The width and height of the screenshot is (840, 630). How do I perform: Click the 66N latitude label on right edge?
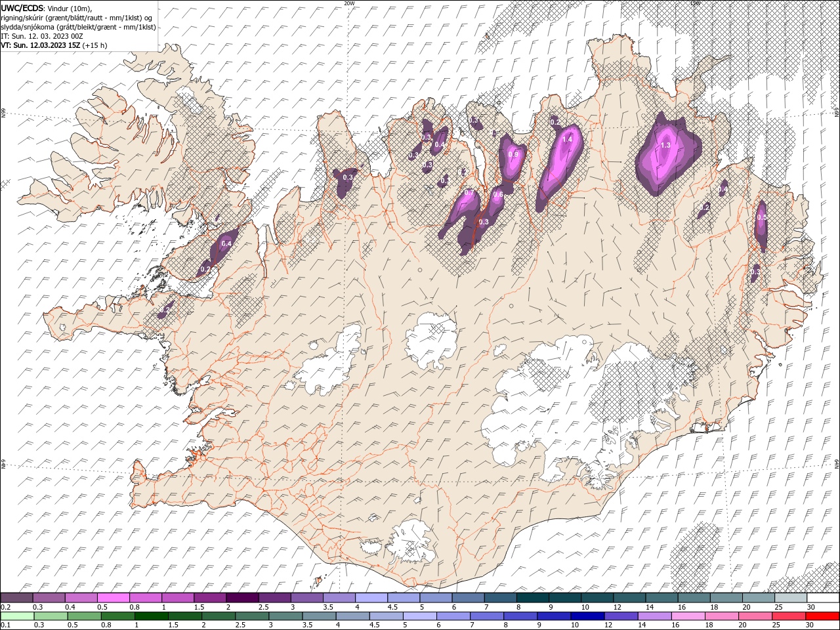(x=837, y=113)
